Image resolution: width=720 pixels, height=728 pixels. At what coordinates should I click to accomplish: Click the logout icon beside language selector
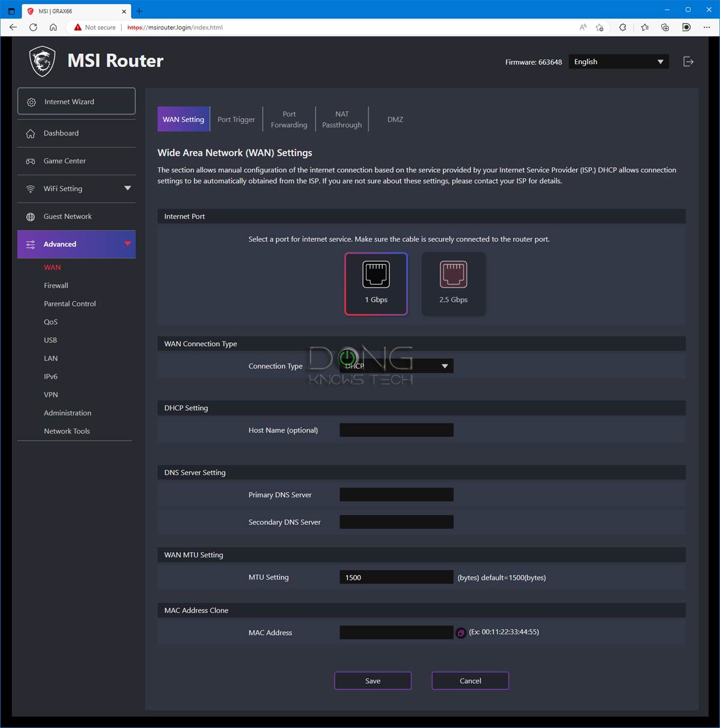688,62
